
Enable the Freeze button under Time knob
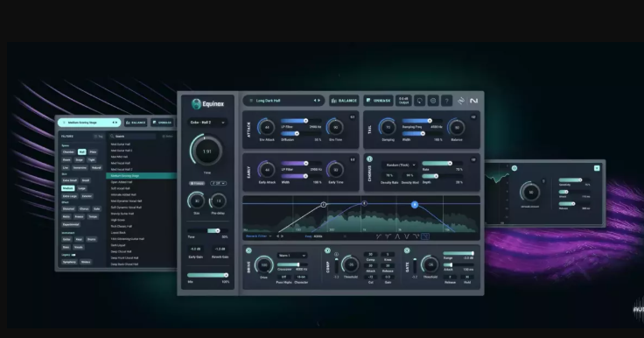tap(197, 183)
